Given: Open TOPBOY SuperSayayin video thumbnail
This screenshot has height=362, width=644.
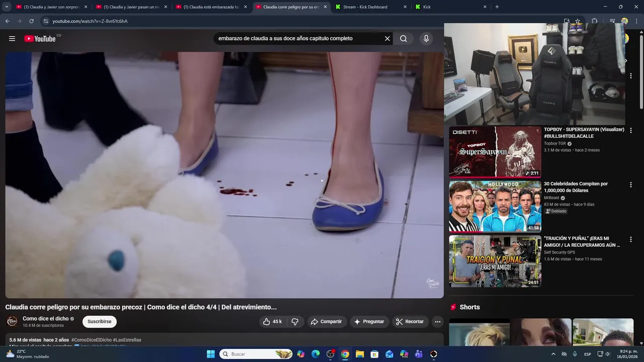Looking at the screenshot, I should point(495,151).
